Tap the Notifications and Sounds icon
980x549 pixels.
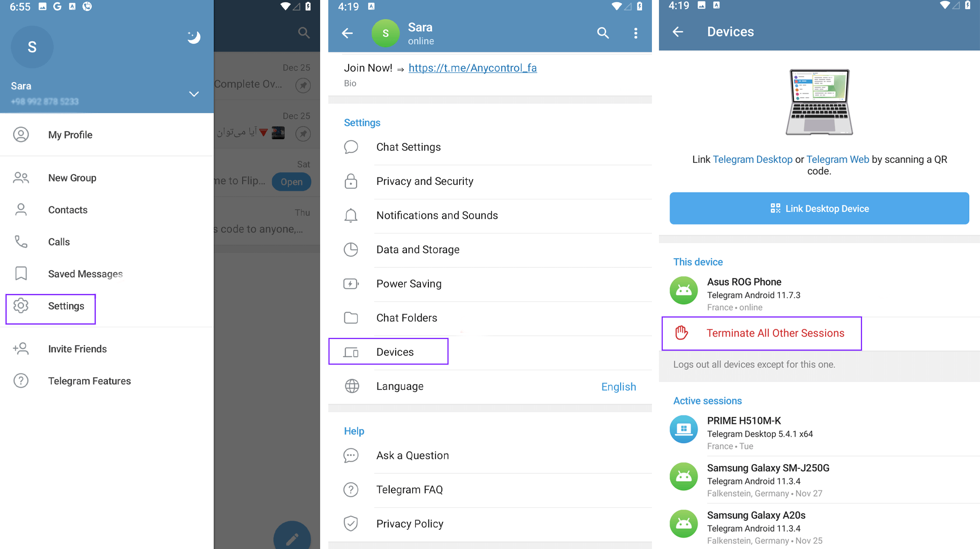click(x=351, y=215)
